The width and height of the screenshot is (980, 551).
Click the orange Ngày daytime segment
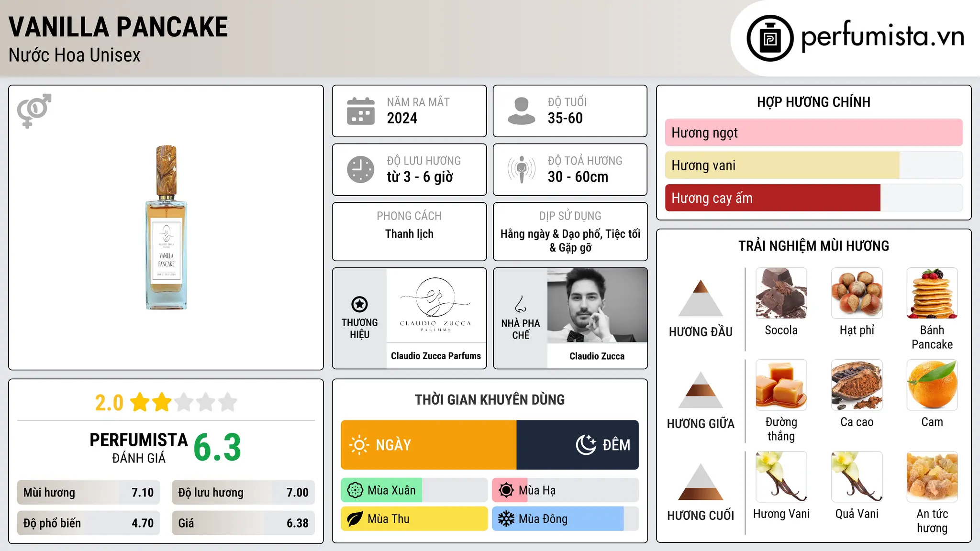[x=429, y=445]
